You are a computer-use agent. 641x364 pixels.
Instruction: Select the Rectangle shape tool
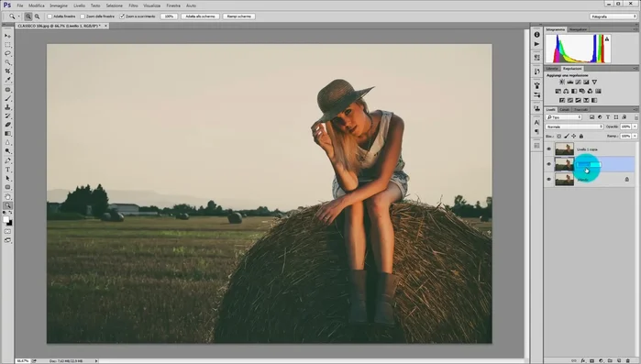tap(7, 187)
